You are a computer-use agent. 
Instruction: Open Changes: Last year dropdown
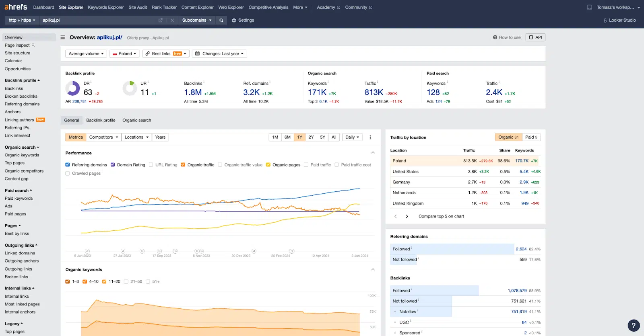(x=219, y=53)
